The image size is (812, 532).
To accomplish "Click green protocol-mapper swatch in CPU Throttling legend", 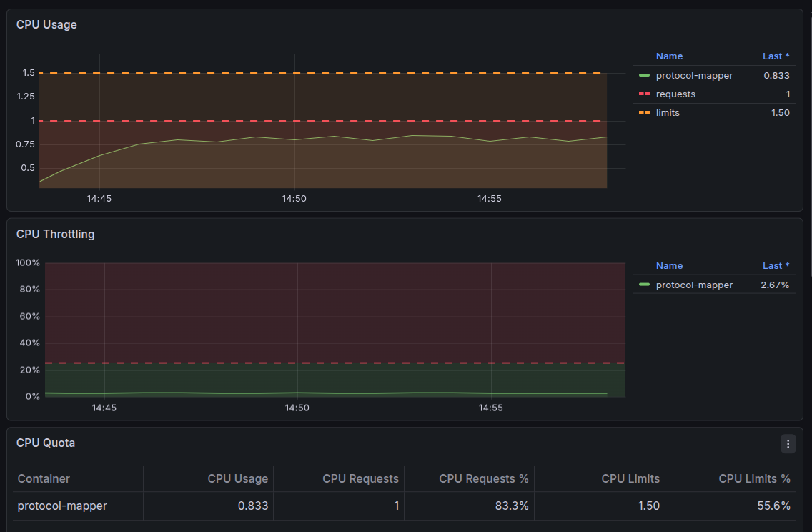I will pyautogui.click(x=644, y=285).
